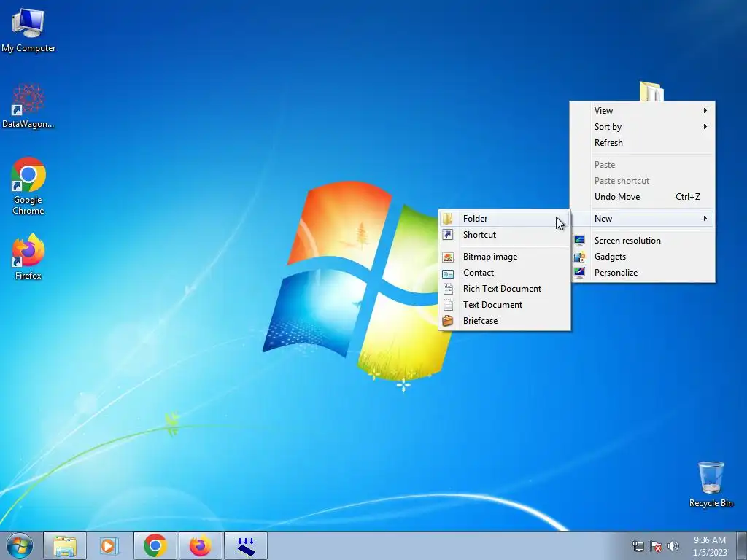
Task: Expand the Sort by submenu arrow
Action: coord(705,127)
